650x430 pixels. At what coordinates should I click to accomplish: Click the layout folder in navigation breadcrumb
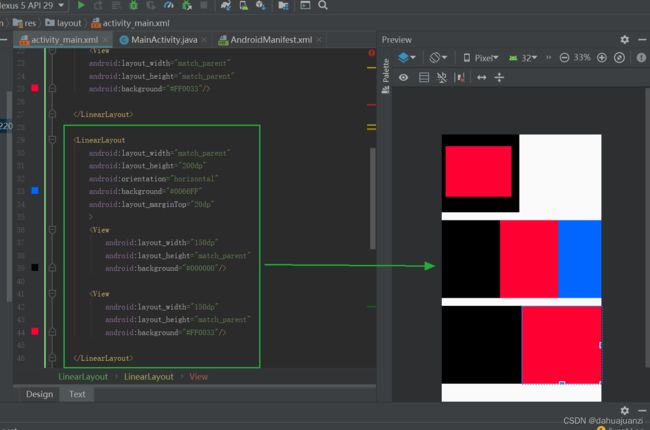coord(63,23)
